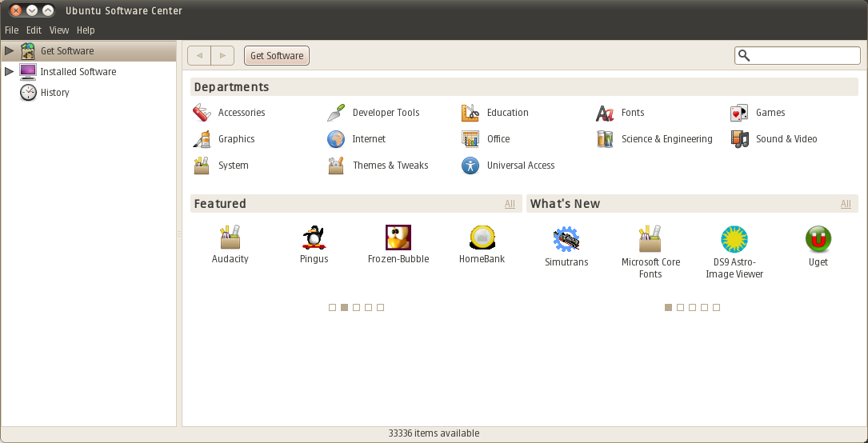Image resolution: width=868 pixels, height=443 pixels.
Task: Open the System department icon
Action: click(202, 165)
